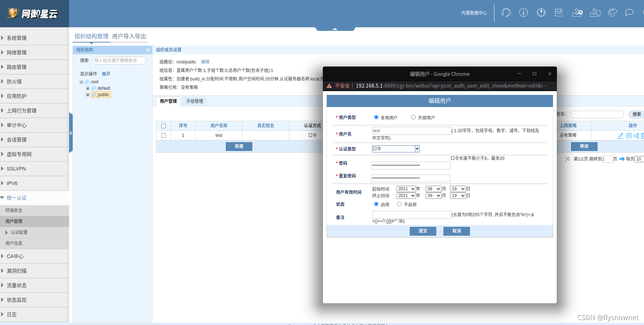Open the start time year dropdown
Screen dimensions: 644x325
point(406,189)
